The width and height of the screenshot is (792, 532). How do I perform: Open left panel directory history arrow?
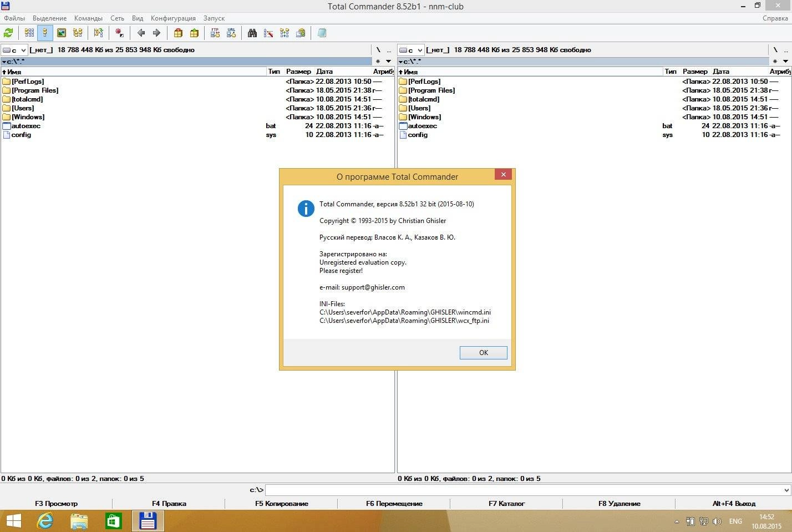click(389, 62)
